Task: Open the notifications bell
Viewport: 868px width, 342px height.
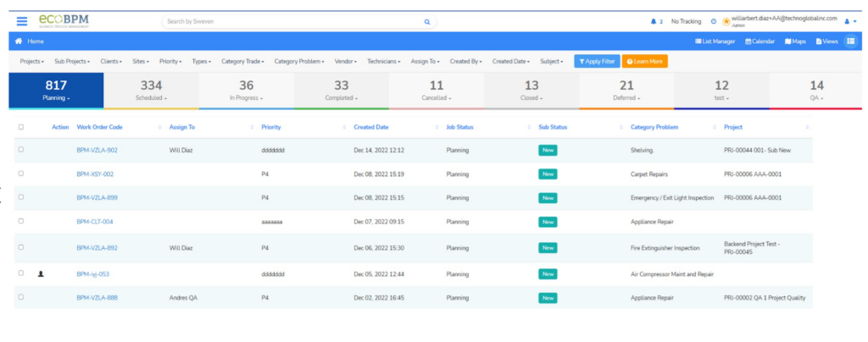Action: tap(654, 21)
